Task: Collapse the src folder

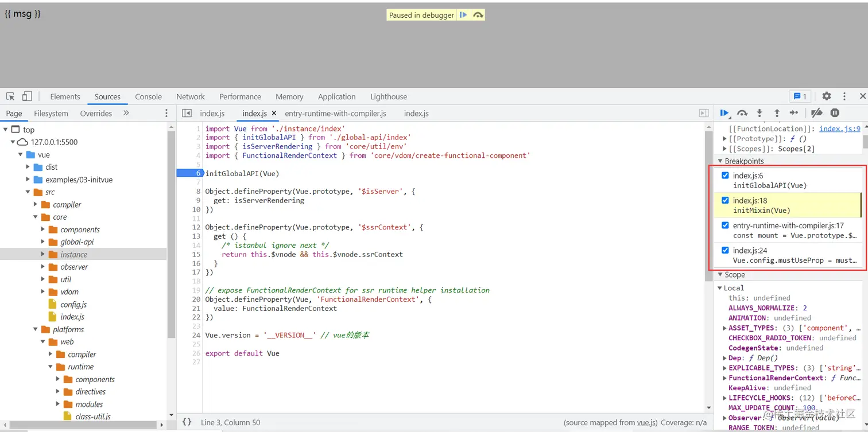Action: pyautogui.click(x=28, y=192)
